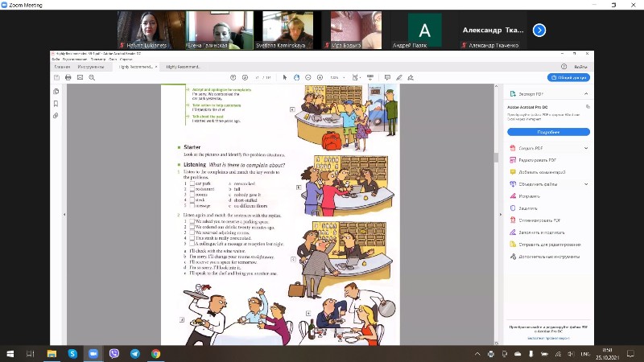Show hidden system tray icons chevron

pos(477,354)
